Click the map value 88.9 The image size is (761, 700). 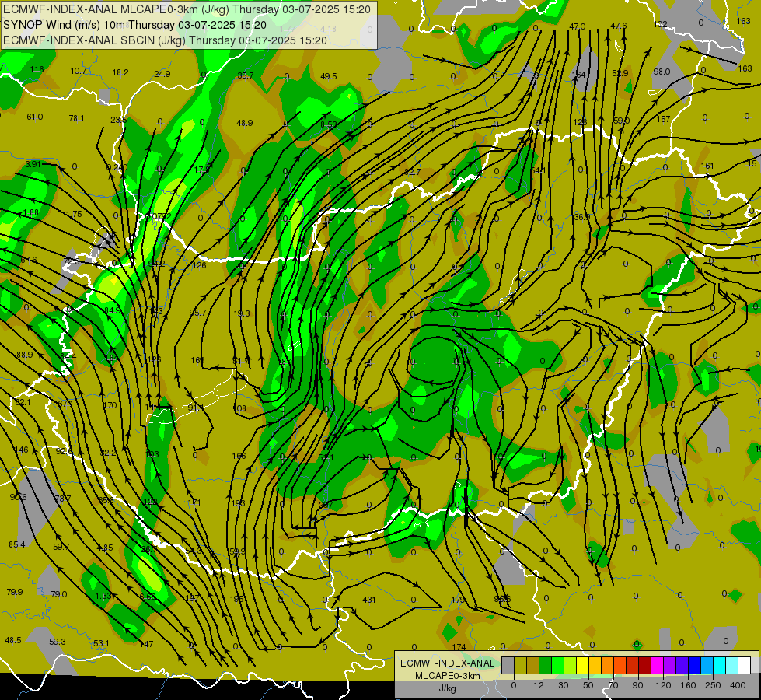25,355
